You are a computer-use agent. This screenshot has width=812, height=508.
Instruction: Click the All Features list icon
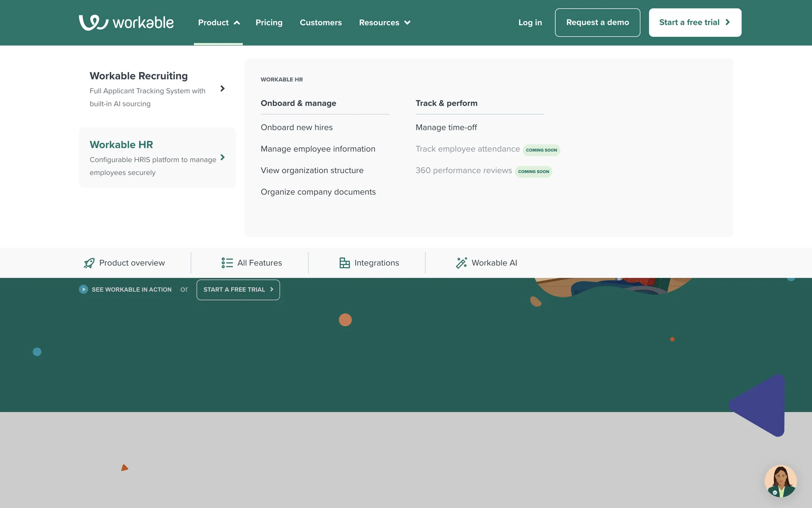(x=227, y=263)
